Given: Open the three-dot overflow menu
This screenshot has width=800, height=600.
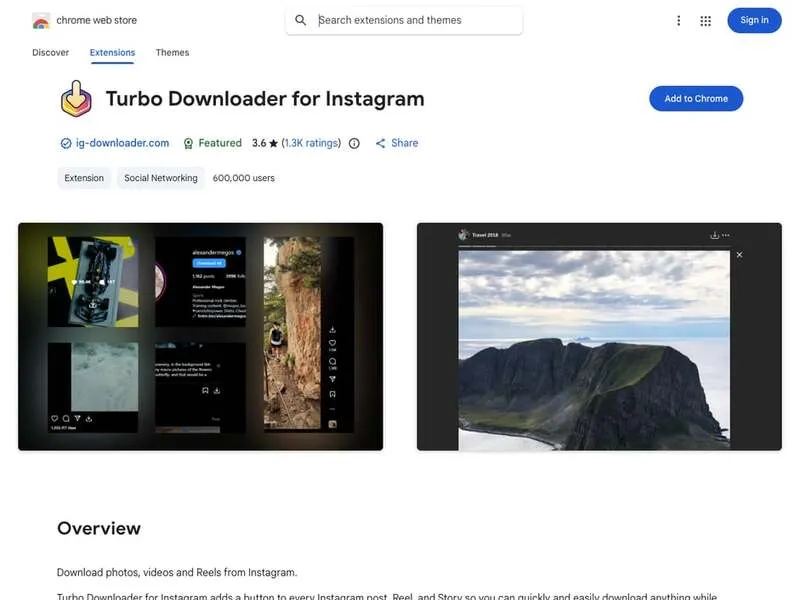Looking at the screenshot, I should point(679,20).
